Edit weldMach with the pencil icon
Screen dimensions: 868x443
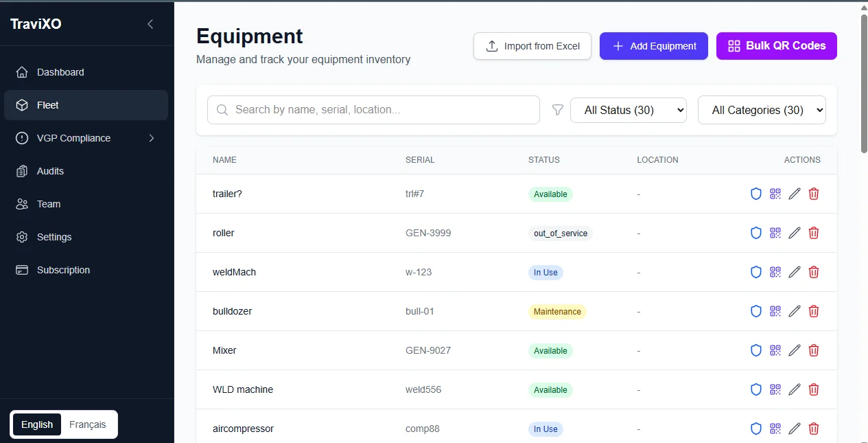(x=795, y=272)
